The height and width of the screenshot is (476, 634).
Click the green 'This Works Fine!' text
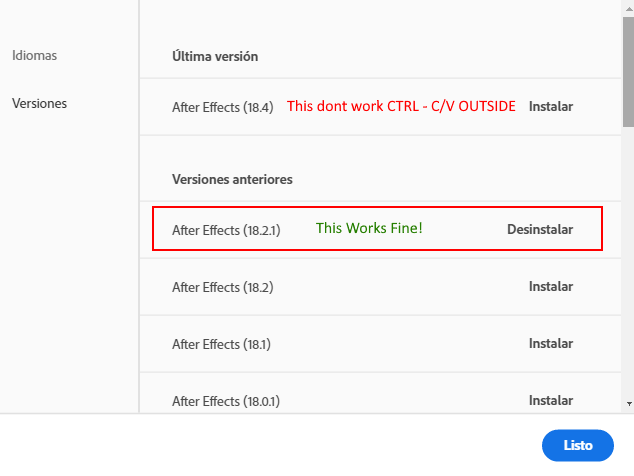tap(369, 228)
